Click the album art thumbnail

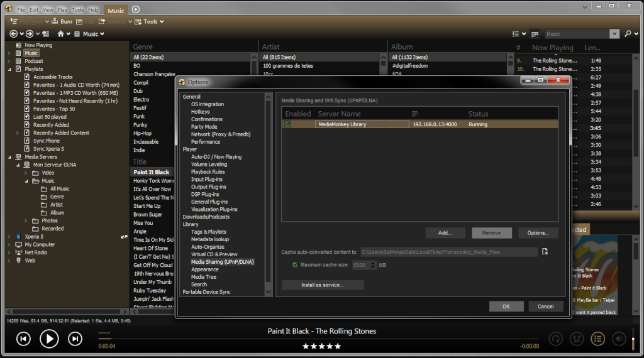click(595, 274)
